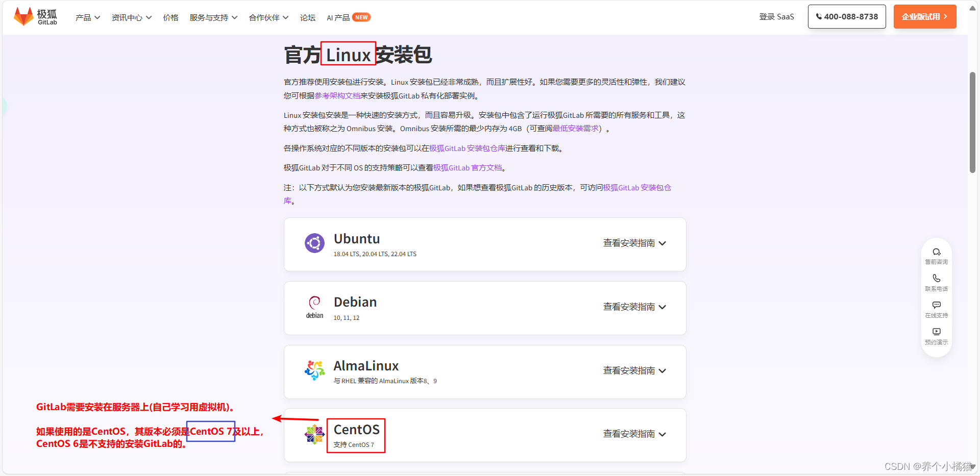The height and width of the screenshot is (476, 980).
Task: Open 在线支持 online support icon
Action: [x=937, y=305]
